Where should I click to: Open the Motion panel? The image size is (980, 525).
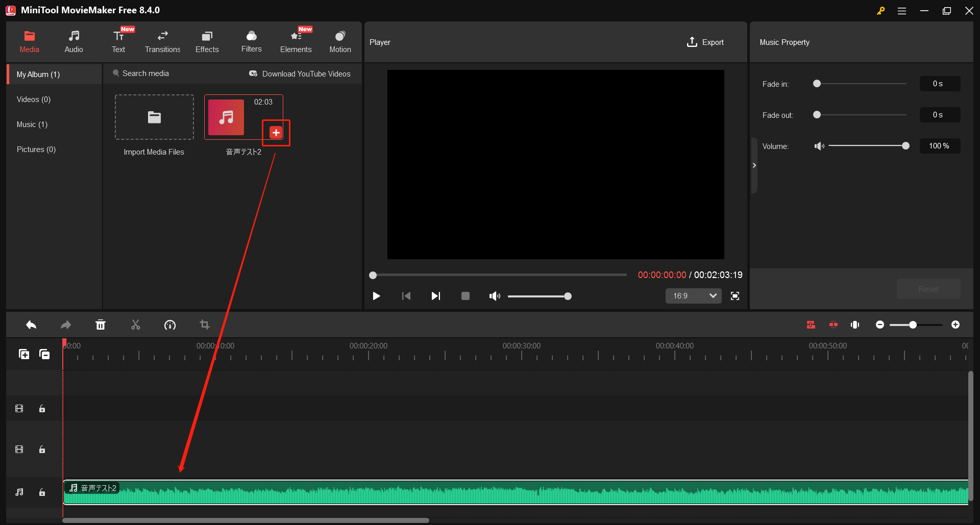point(340,41)
